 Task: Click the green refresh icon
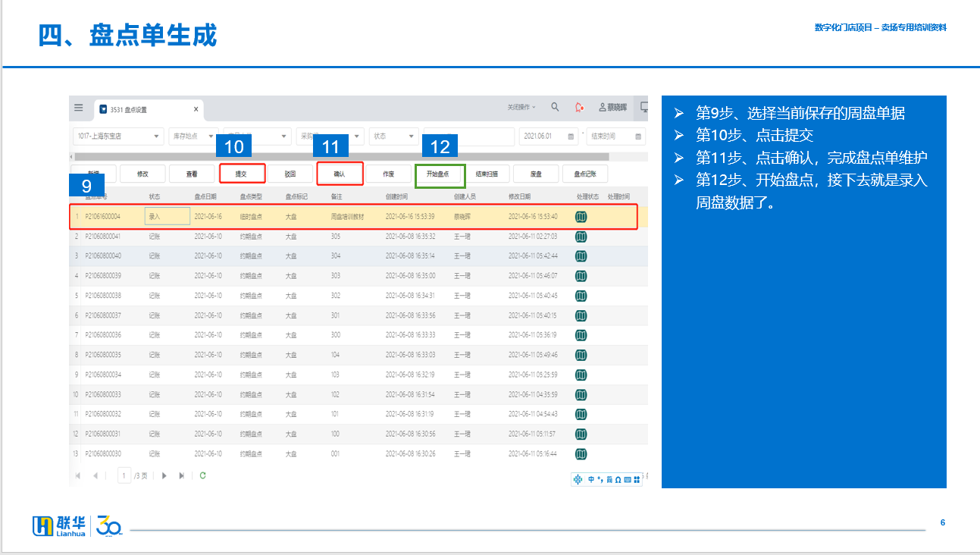[202, 475]
